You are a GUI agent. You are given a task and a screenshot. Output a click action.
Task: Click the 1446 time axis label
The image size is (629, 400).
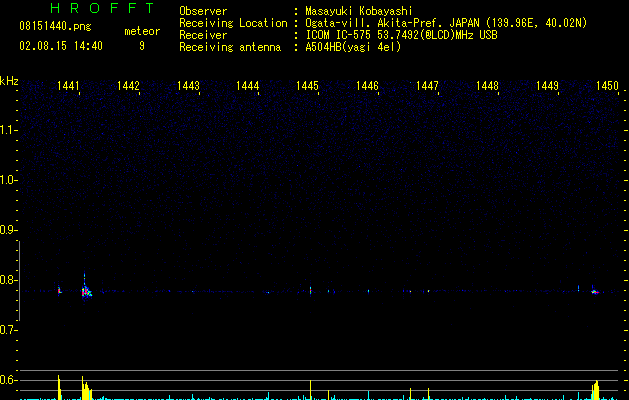367,86
